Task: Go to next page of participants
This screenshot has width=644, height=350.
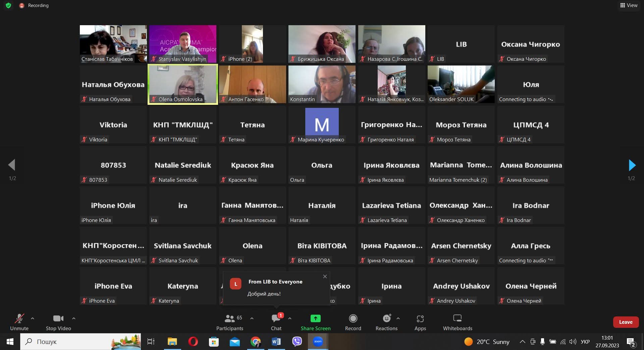Action: (x=632, y=165)
